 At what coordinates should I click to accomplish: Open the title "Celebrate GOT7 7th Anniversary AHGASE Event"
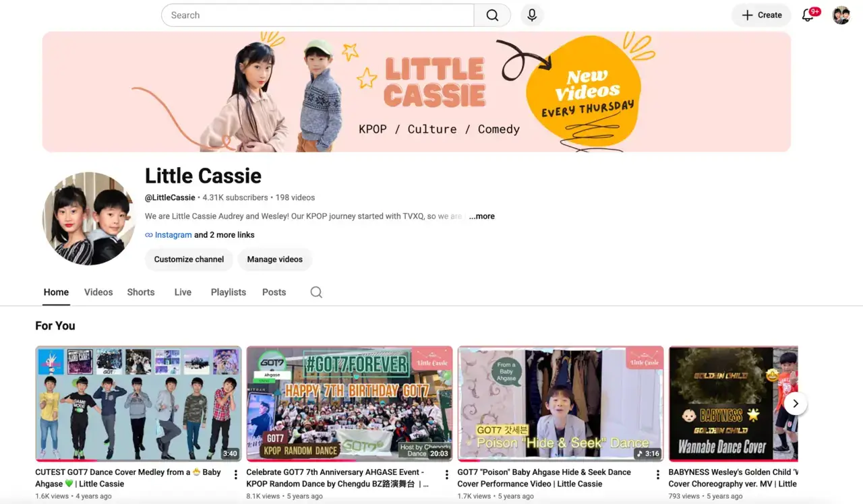click(x=337, y=478)
